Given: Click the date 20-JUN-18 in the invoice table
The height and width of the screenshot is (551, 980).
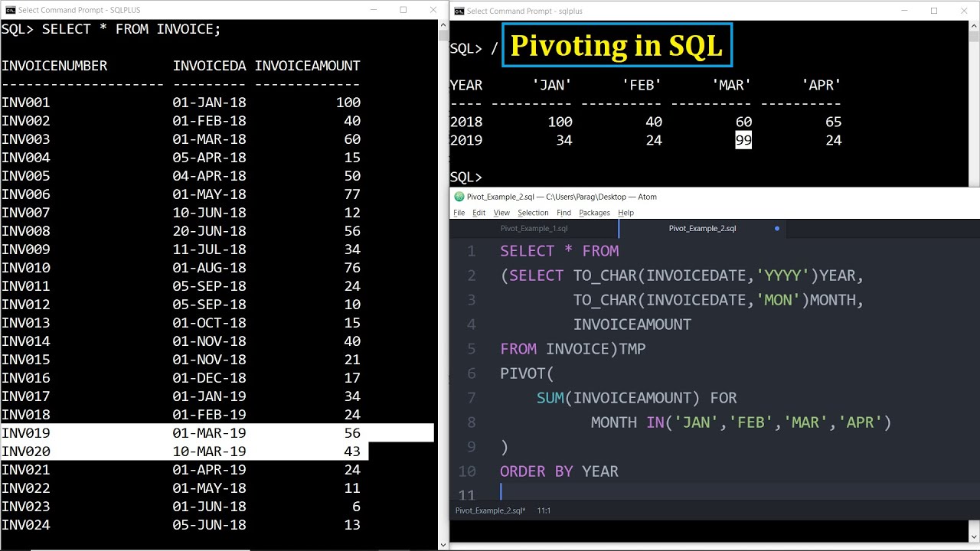Looking at the screenshot, I should (210, 231).
